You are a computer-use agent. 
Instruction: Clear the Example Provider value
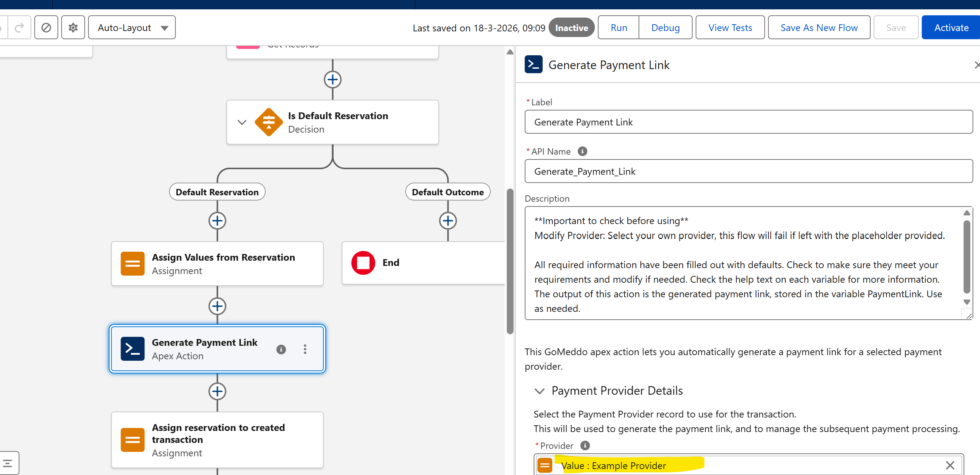(x=949, y=465)
